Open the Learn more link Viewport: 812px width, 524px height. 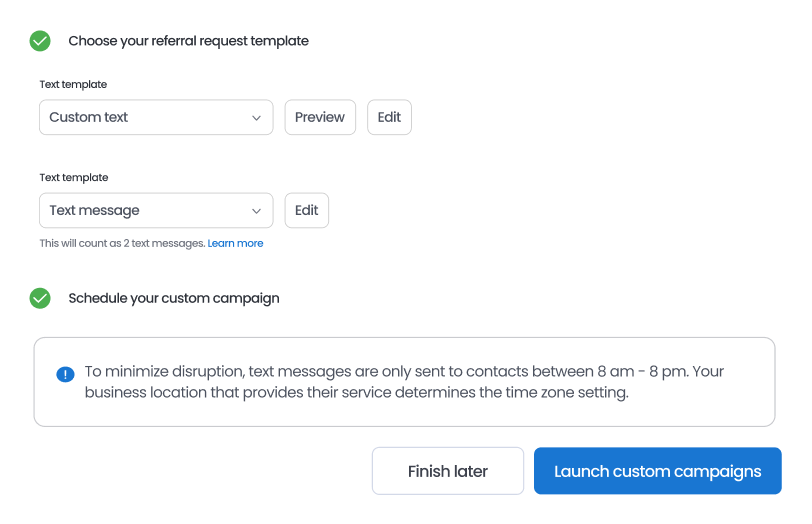coord(235,243)
